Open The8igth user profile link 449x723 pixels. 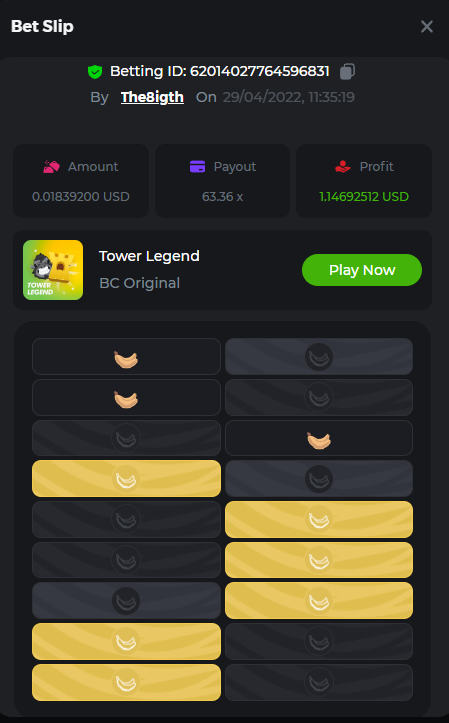click(x=152, y=97)
